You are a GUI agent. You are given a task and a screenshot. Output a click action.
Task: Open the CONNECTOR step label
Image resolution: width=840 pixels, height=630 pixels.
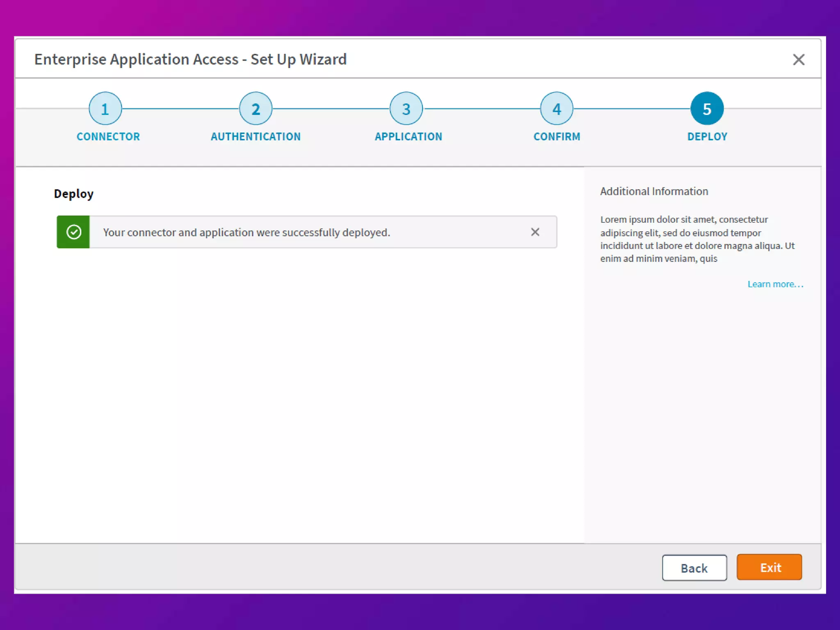coord(108,137)
